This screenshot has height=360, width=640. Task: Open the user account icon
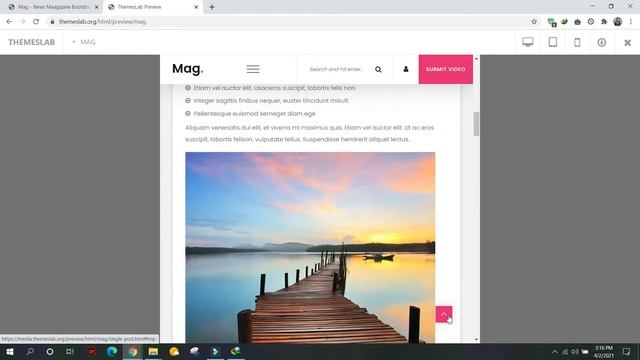(406, 69)
